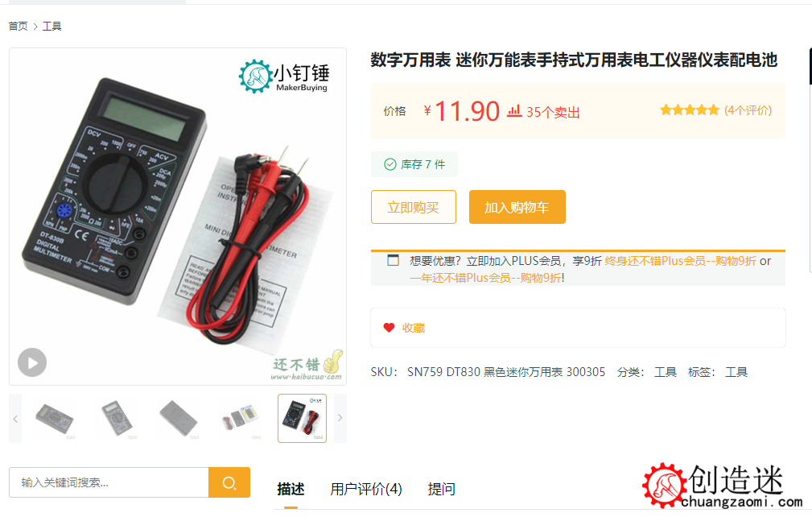The width and height of the screenshot is (812, 517).
Task: Click the five-star rating icons
Action: coord(689,110)
